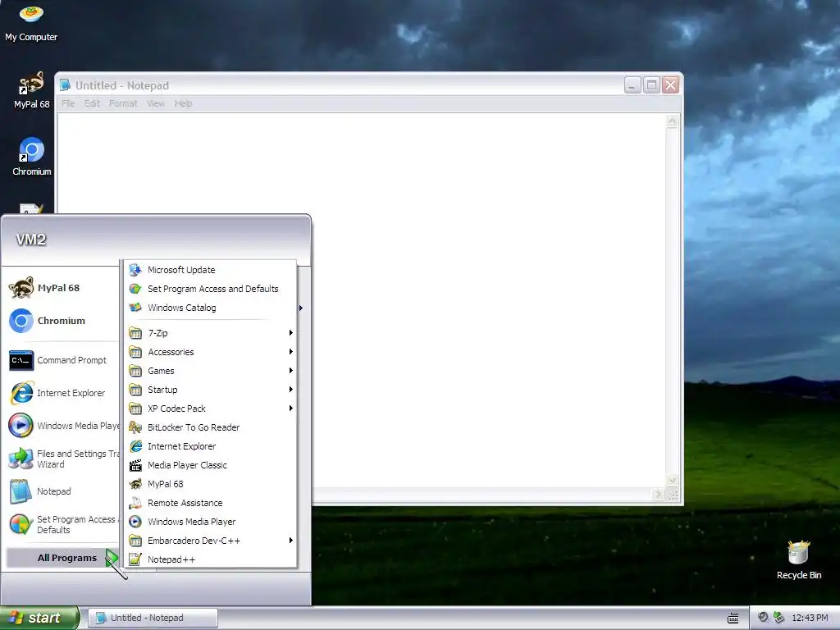
Task: Open Notepad Edit menu
Action: (92, 103)
